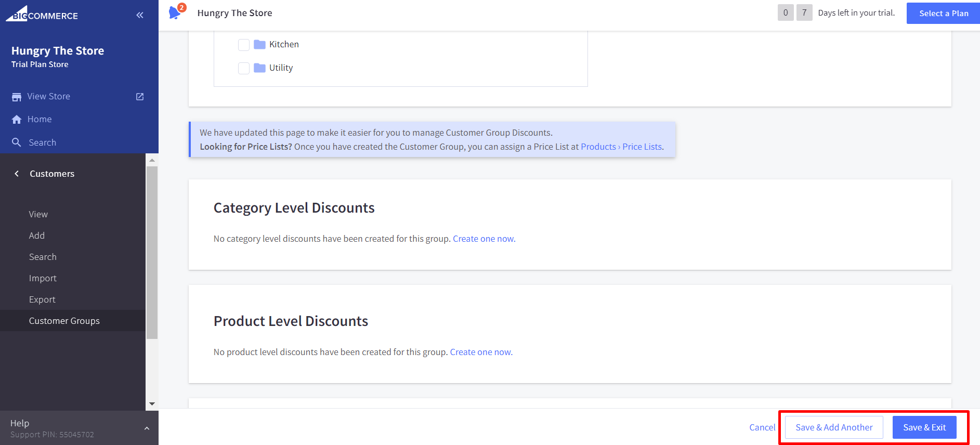Image resolution: width=980 pixels, height=445 pixels.
Task: Click Create one now for category discounts
Action: pos(484,239)
